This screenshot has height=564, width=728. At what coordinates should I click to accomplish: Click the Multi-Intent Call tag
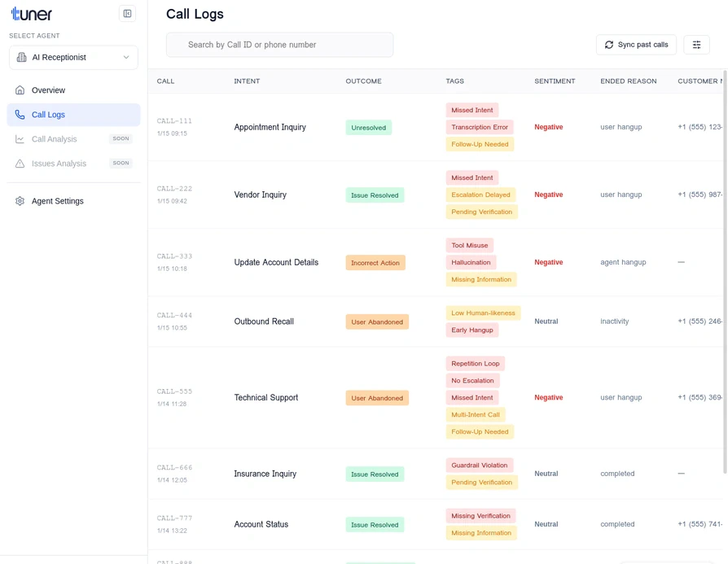476,414
